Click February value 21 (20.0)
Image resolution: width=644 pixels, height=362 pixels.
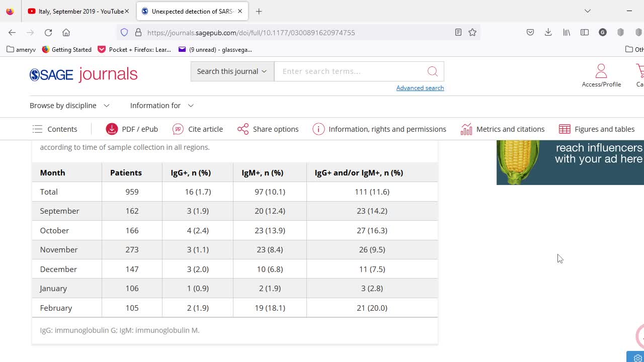pos(372,308)
